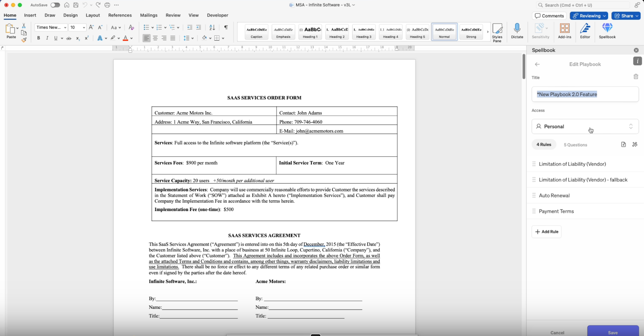644x336 pixels.
Task: Open the Add-ins gallery
Action: click(x=565, y=31)
